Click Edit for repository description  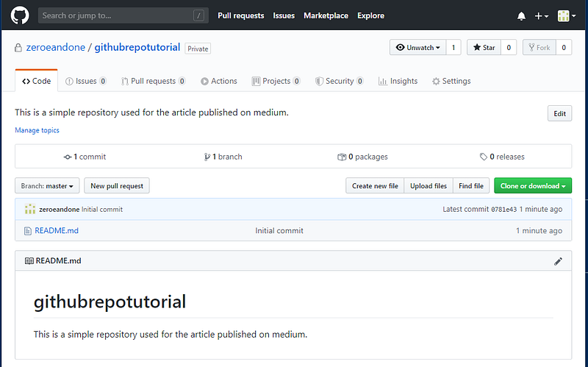click(x=559, y=113)
